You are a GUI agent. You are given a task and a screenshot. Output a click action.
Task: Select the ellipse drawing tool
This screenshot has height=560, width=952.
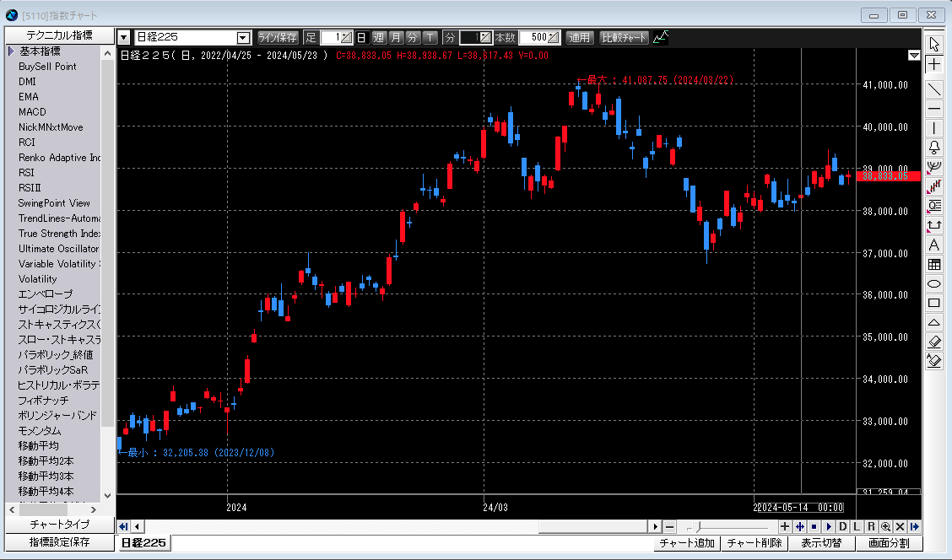[934, 284]
